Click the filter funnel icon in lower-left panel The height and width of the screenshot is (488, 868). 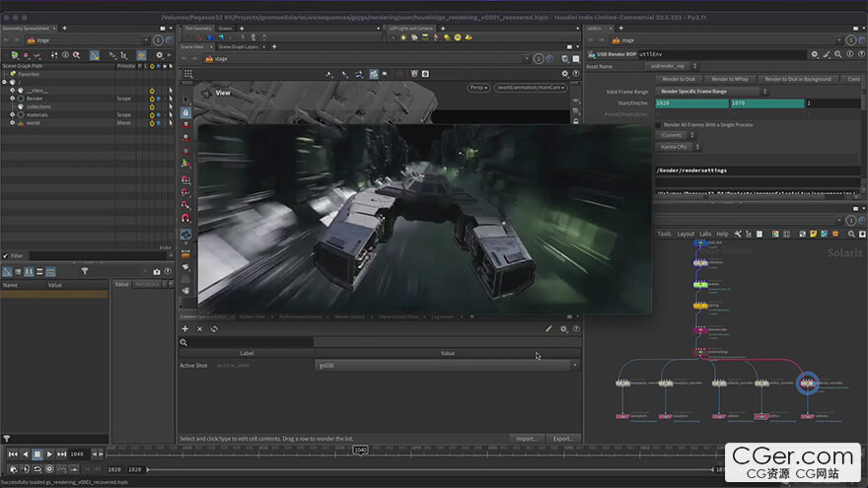(85, 271)
